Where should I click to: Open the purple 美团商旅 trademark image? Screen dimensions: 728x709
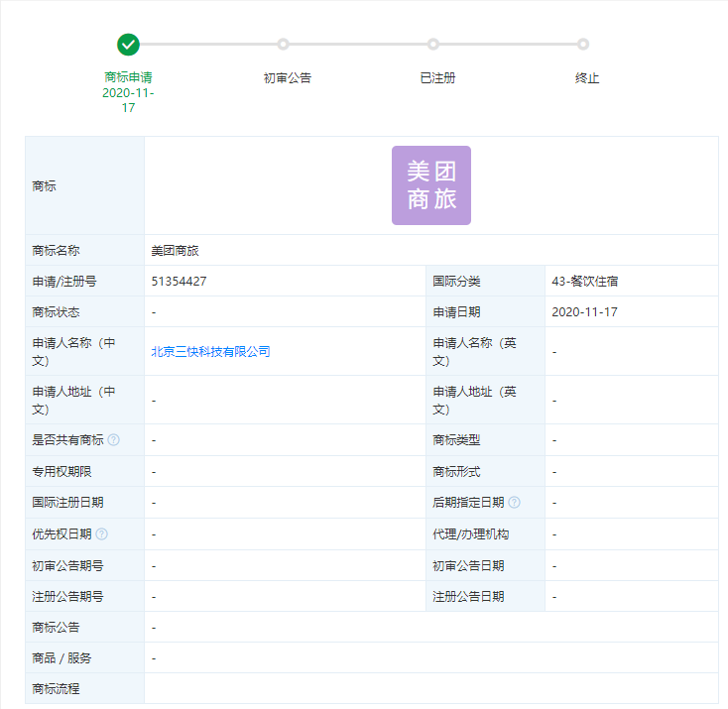(431, 185)
